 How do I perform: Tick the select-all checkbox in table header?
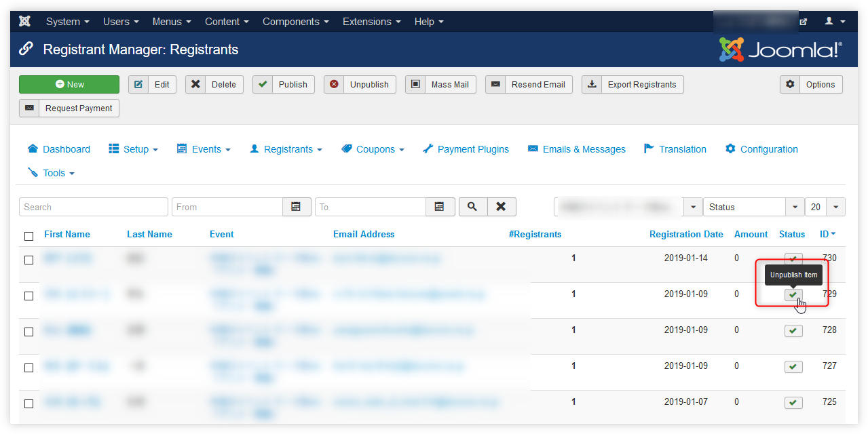[x=29, y=236]
